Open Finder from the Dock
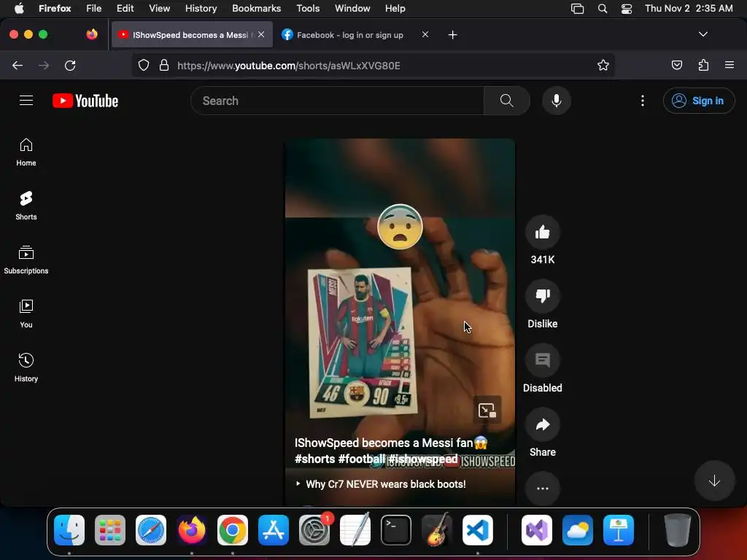This screenshot has height=560, width=747. pyautogui.click(x=69, y=529)
